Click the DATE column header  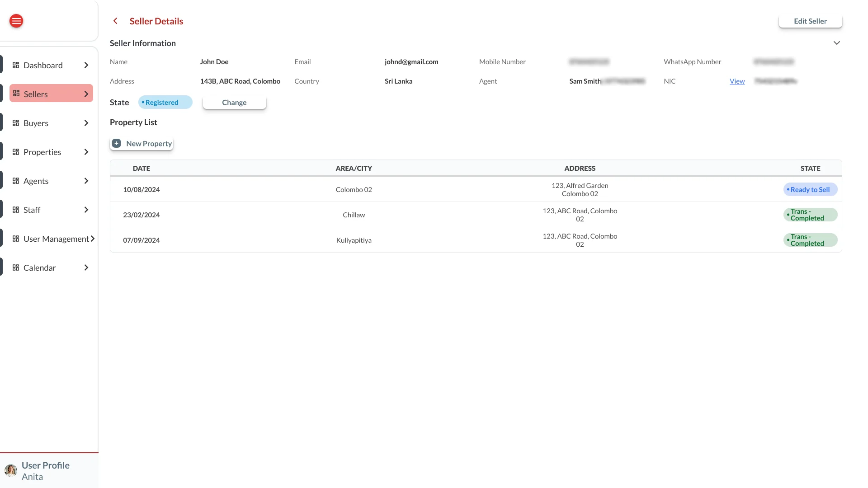(142, 169)
